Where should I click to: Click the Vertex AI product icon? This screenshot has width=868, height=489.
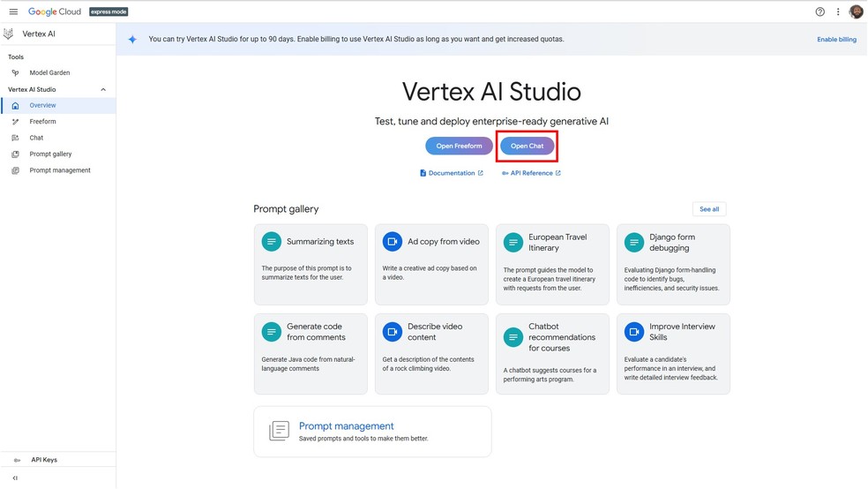[8, 34]
